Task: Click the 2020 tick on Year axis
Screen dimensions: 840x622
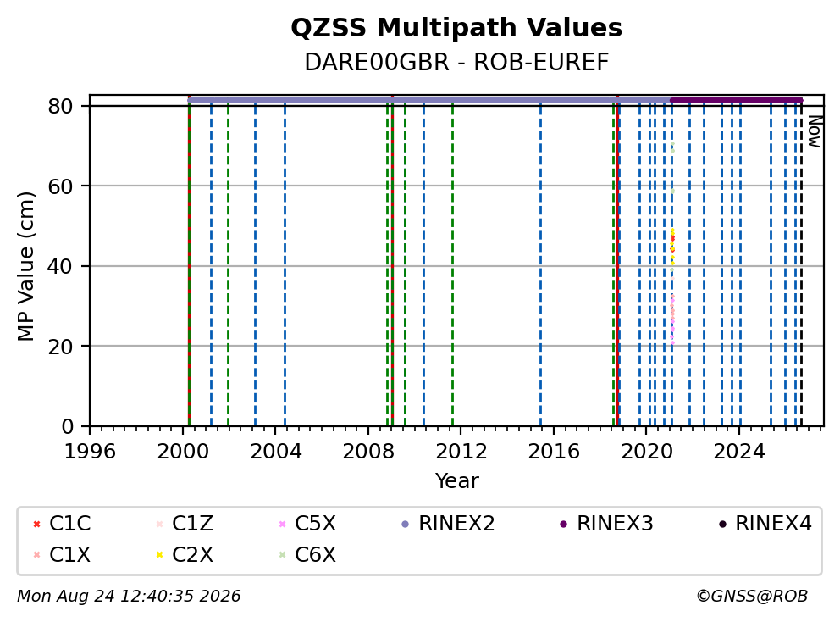Action: click(x=647, y=452)
